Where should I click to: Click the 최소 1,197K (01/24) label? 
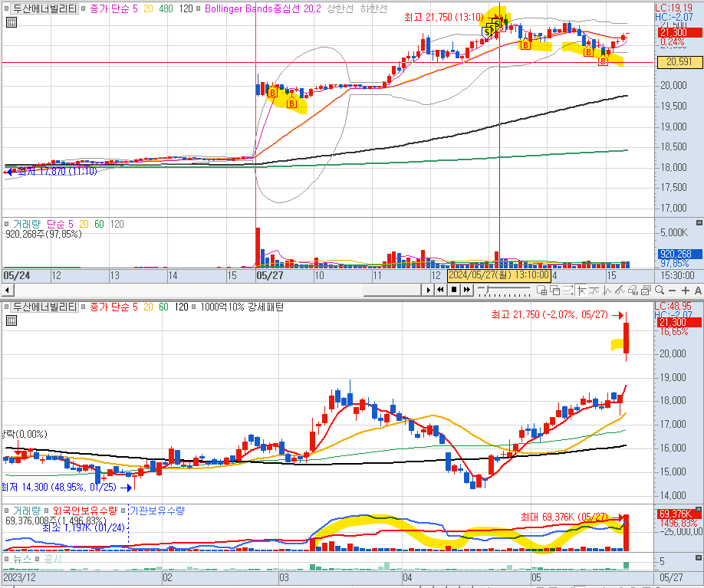84,528
